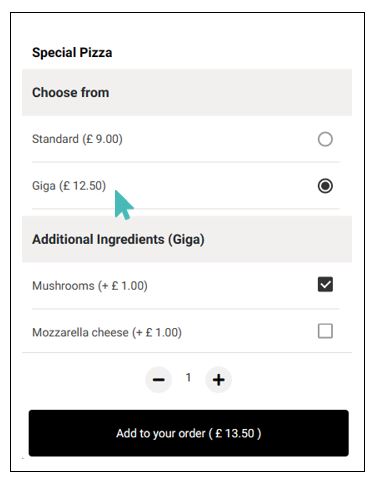The height and width of the screenshot is (486, 375).
Task: Decrease quantity with the minus icon
Action: [x=158, y=379]
